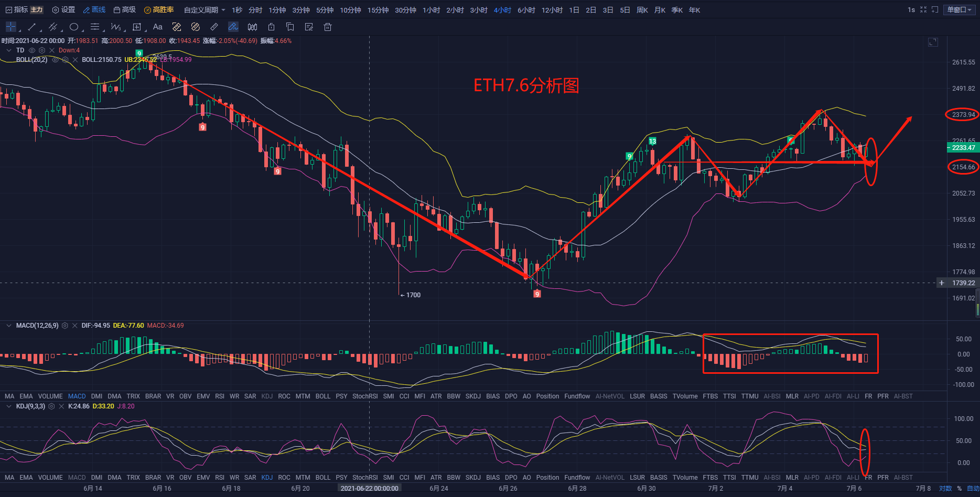Screen dimensions: 980x497
Task: Click the right-edge price axis scrollbar
Action: point(977,303)
